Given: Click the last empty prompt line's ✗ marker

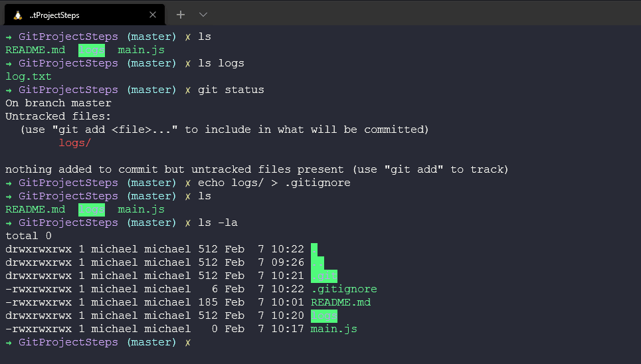Looking at the screenshot, I should (x=188, y=342).
